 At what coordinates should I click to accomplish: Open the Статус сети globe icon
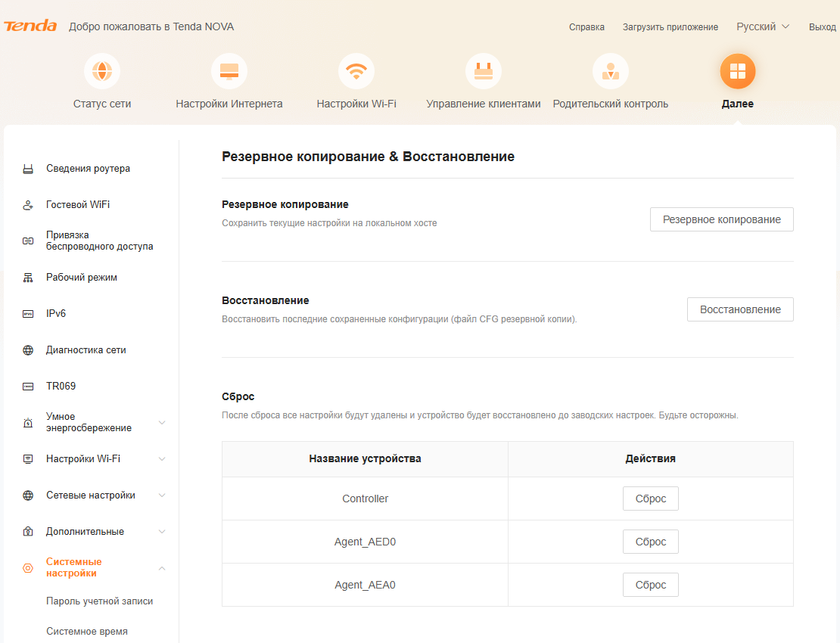[x=102, y=70]
